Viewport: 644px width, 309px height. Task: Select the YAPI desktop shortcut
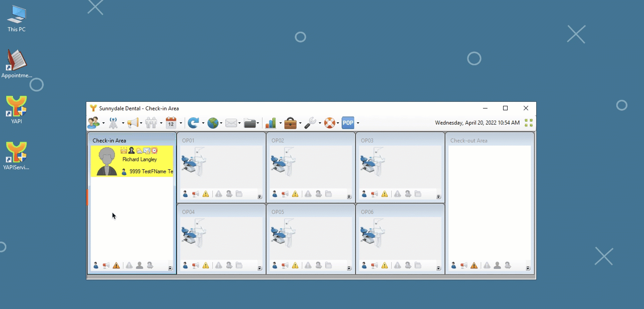pyautogui.click(x=17, y=110)
